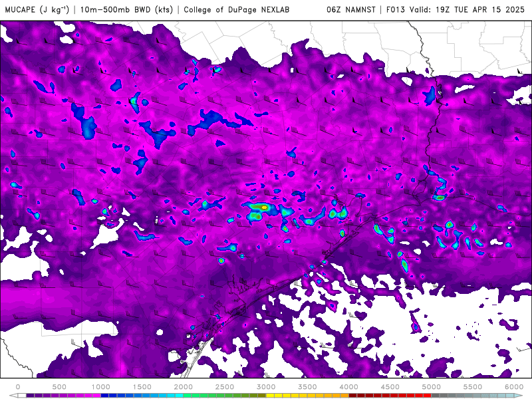Click the 6000 label on the color scale
The width and height of the screenshot is (532, 399).
point(514,387)
